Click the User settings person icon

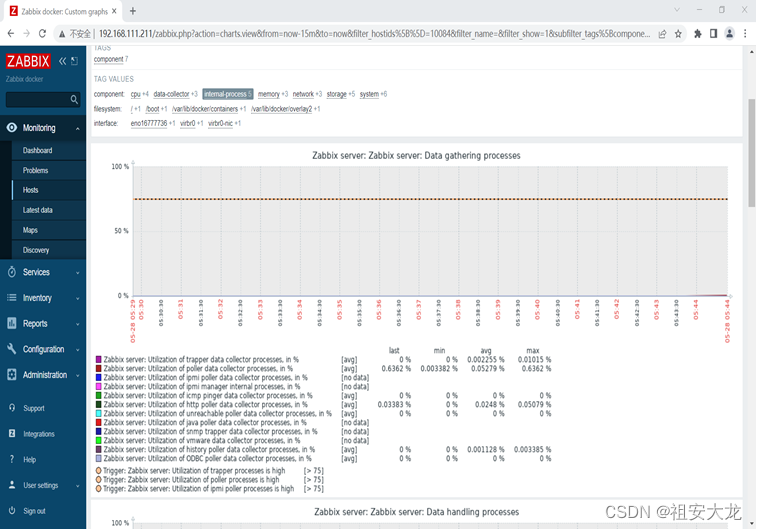(x=12, y=485)
